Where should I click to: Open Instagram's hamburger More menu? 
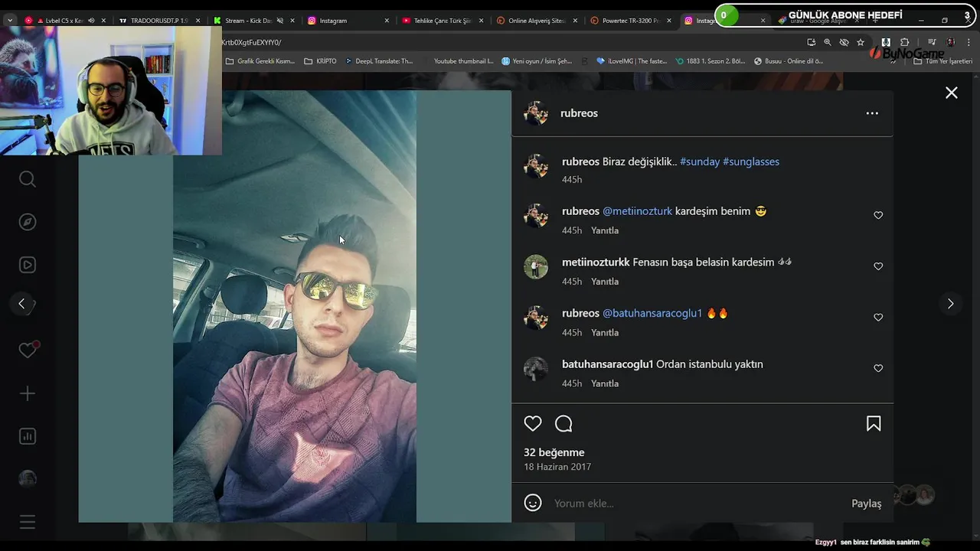pyautogui.click(x=28, y=522)
